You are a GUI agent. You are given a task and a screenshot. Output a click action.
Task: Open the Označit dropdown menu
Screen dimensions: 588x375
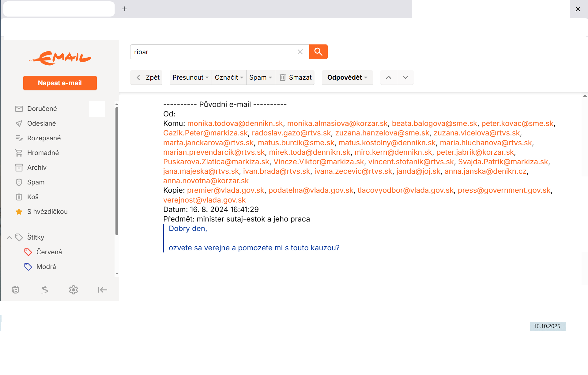pyautogui.click(x=229, y=78)
